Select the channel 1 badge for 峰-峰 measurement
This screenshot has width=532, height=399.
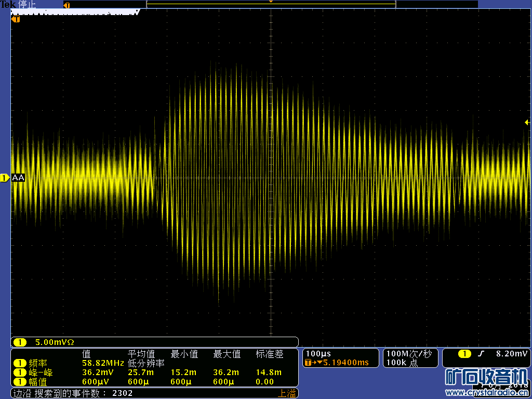tap(20, 373)
